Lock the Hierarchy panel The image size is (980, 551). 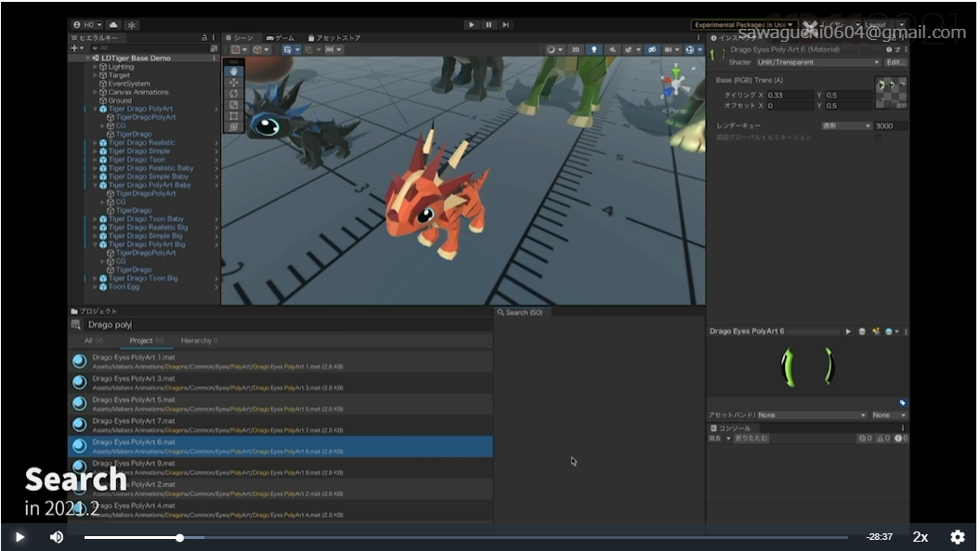point(204,37)
